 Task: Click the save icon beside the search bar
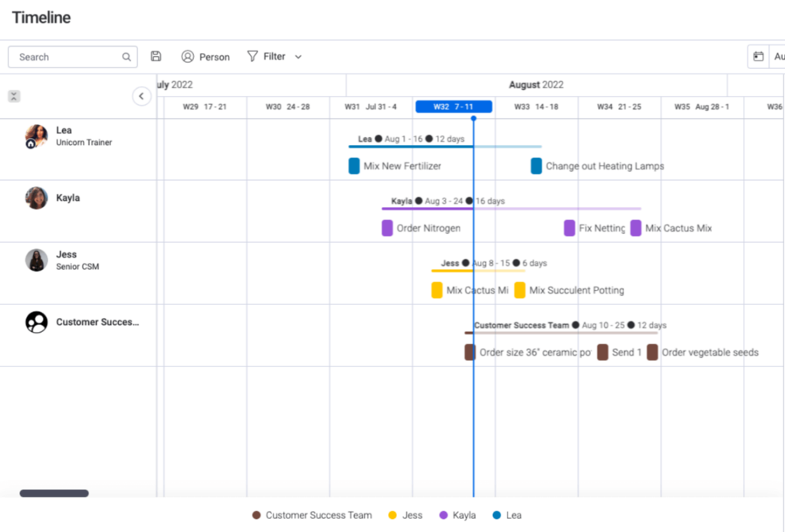[x=156, y=55]
